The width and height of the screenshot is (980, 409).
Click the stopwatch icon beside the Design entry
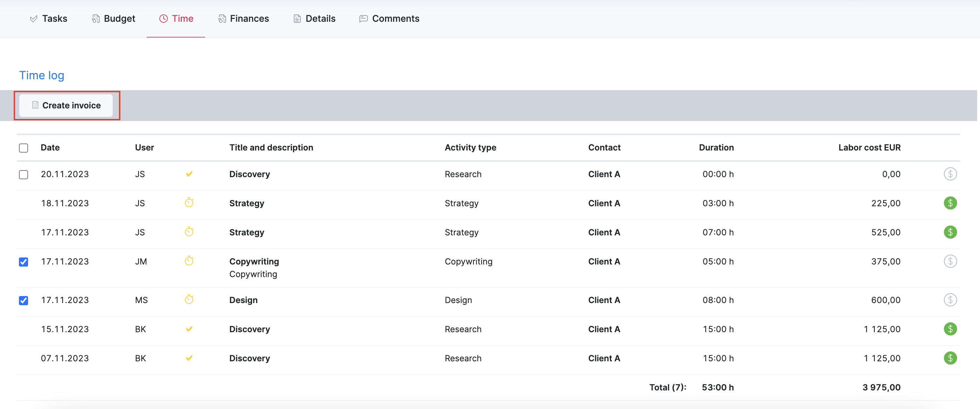point(190,300)
